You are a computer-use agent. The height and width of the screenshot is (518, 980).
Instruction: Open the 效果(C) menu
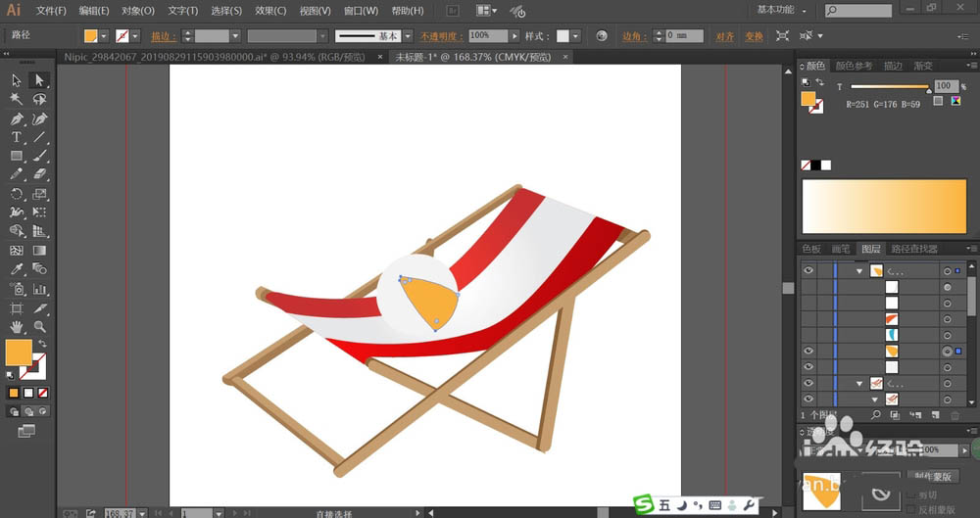point(270,11)
